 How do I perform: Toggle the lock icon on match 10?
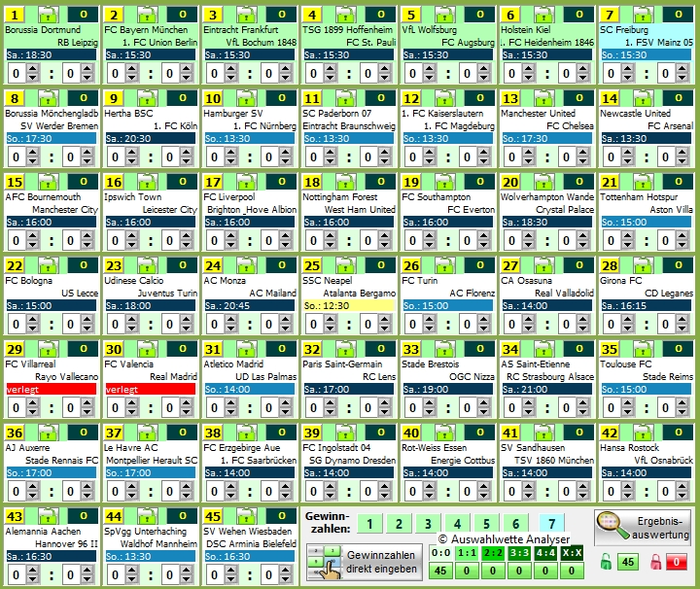click(x=246, y=98)
